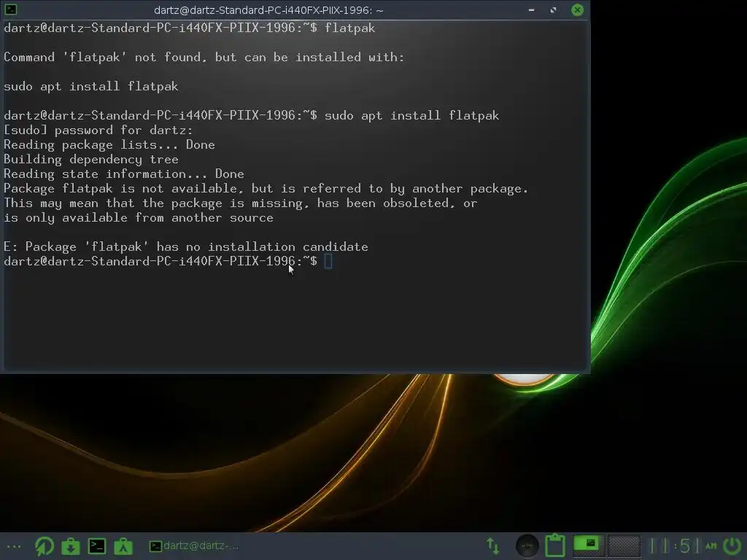The width and height of the screenshot is (747, 560).
Task: Click the "Command 'flatpak' not found" line
Action: [x=204, y=57]
